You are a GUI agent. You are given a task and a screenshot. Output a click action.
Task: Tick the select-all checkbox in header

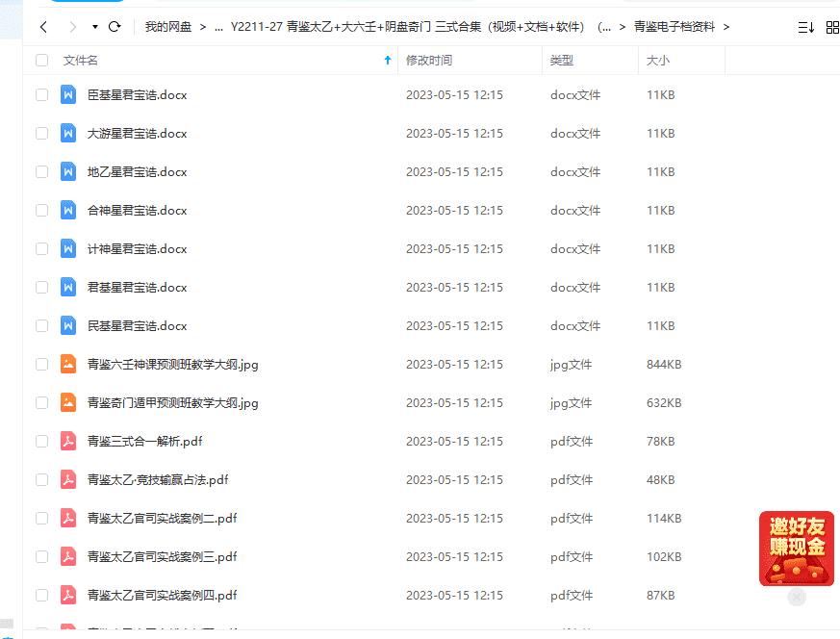coord(41,61)
